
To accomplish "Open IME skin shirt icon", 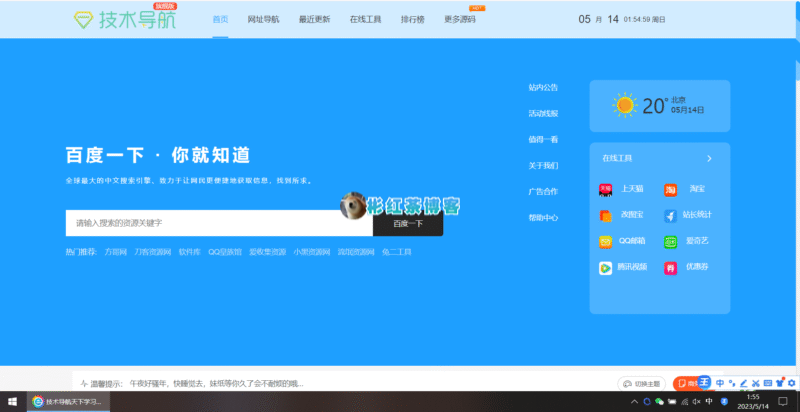I will tap(780, 383).
